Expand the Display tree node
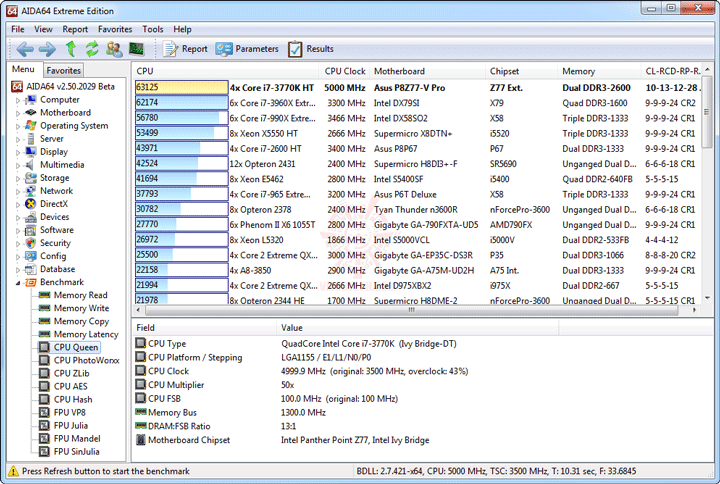 (18, 152)
